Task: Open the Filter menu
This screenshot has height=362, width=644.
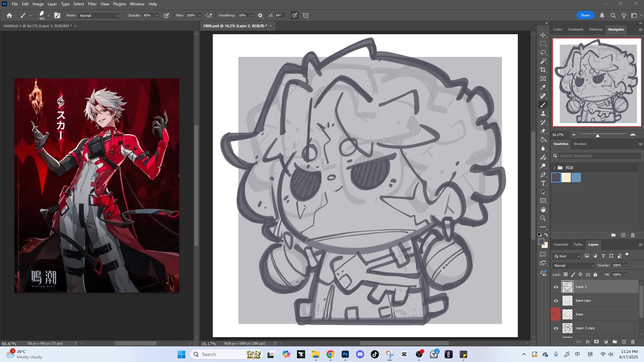Action: click(x=92, y=4)
